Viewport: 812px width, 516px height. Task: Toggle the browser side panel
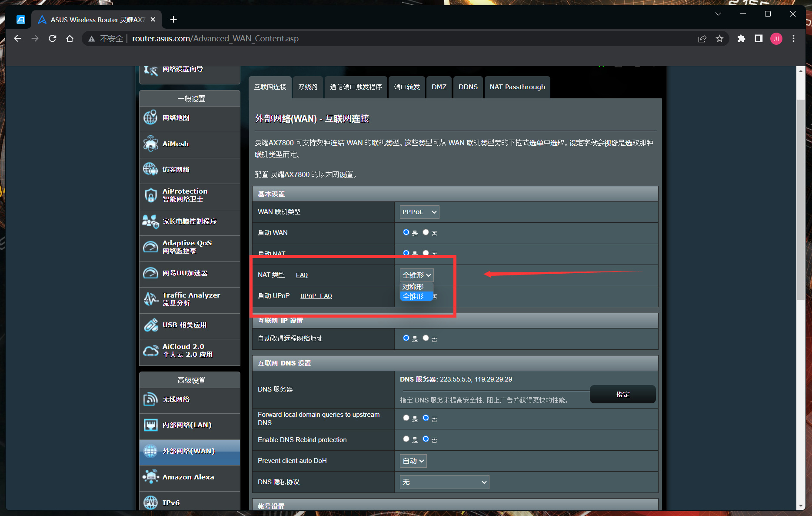pos(759,38)
